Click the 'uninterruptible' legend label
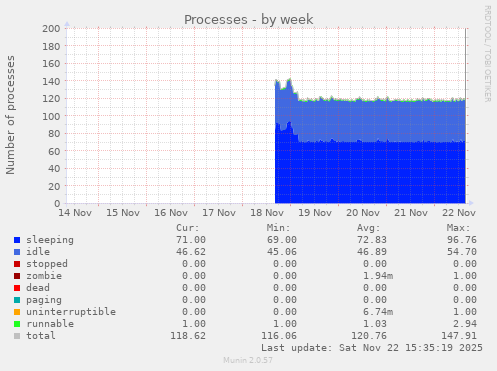This screenshot has width=497, height=371. click(x=71, y=312)
